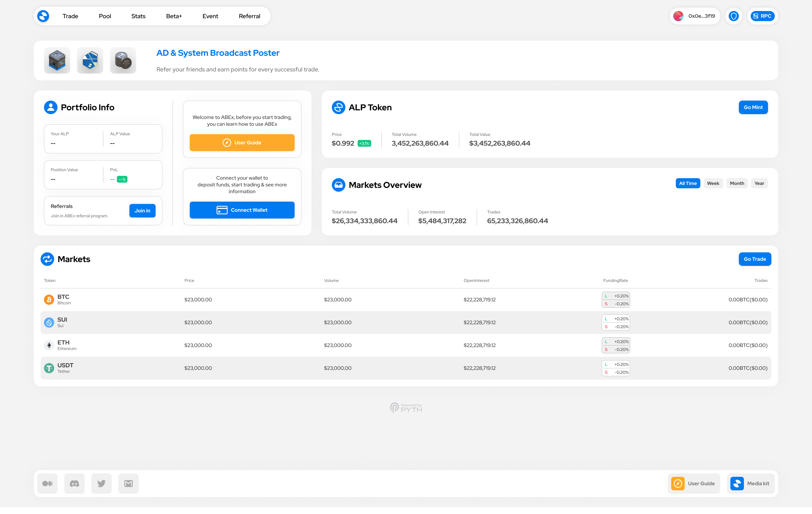Image resolution: width=812 pixels, height=514 pixels.
Task: Click the Powered by Pyth logo
Action: click(406, 407)
